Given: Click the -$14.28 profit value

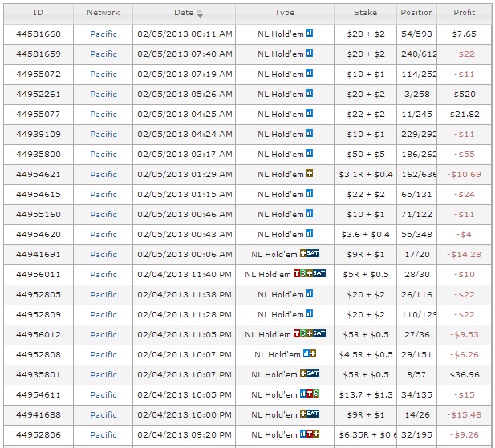Looking at the screenshot, I should click(x=464, y=254).
